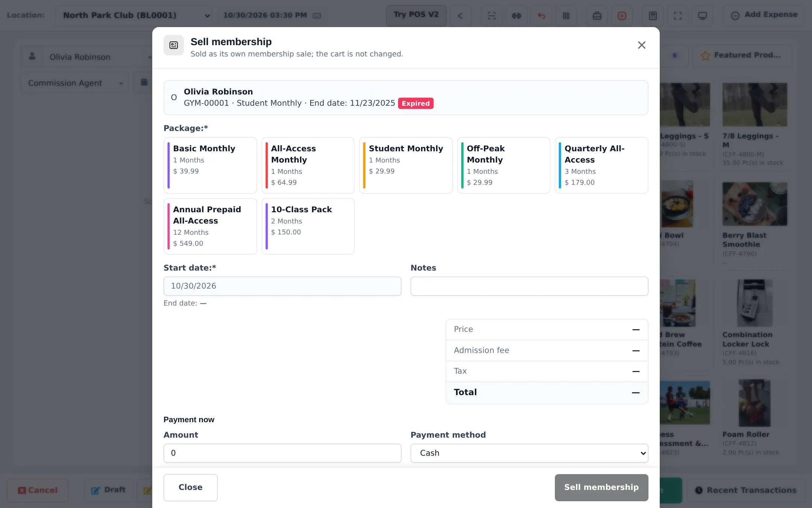This screenshot has width=812, height=508.
Task: Select the Berry Blast Smoothie product thumbnail
Action: [x=754, y=204]
